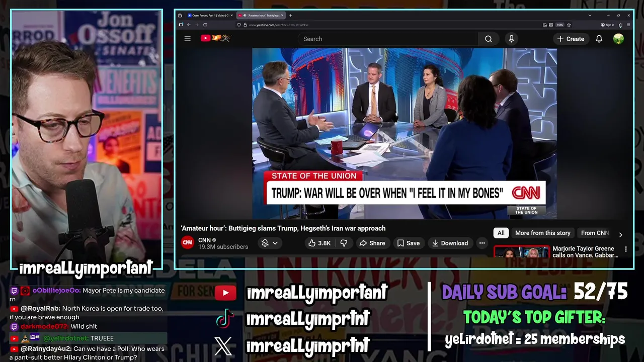Viewport: 644px width, 362px height.
Task: Open the YouTube hamburger guide menu
Action: [187, 39]
